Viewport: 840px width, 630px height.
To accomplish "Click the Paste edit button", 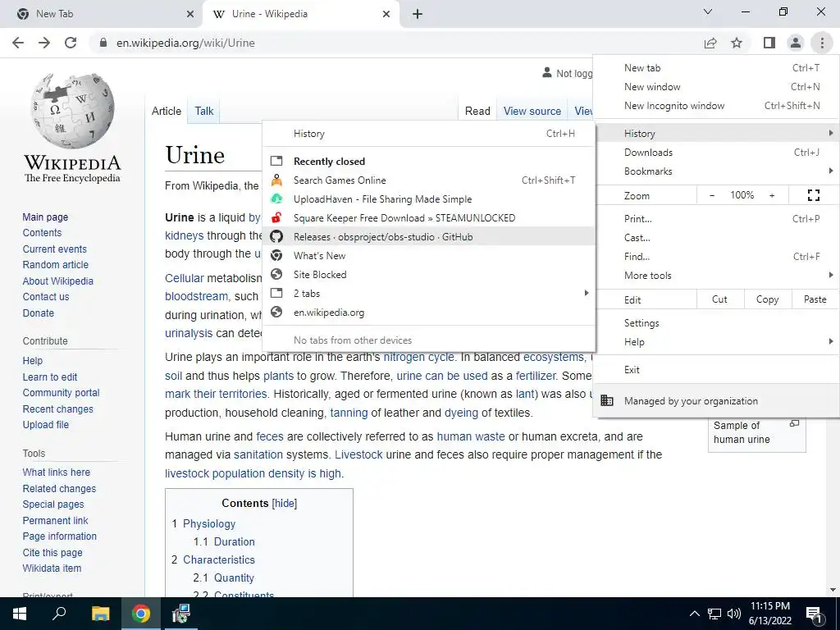I will tap(815, 299).
